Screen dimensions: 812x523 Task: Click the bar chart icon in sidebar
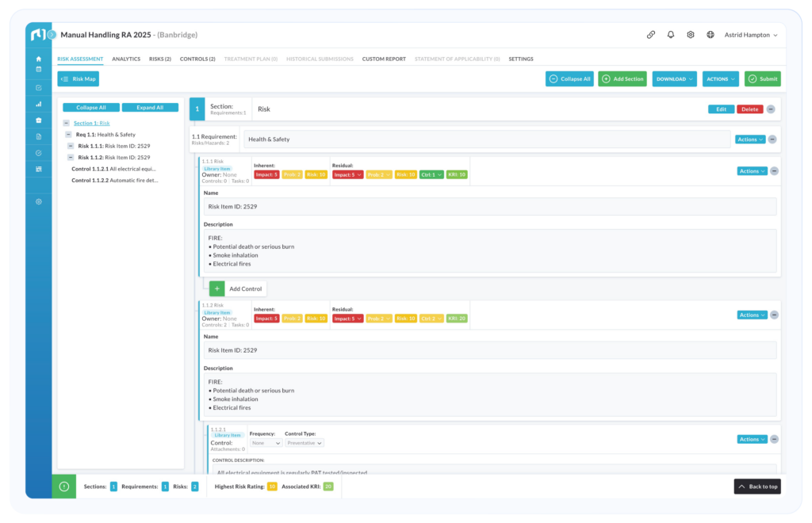(38, 104)
